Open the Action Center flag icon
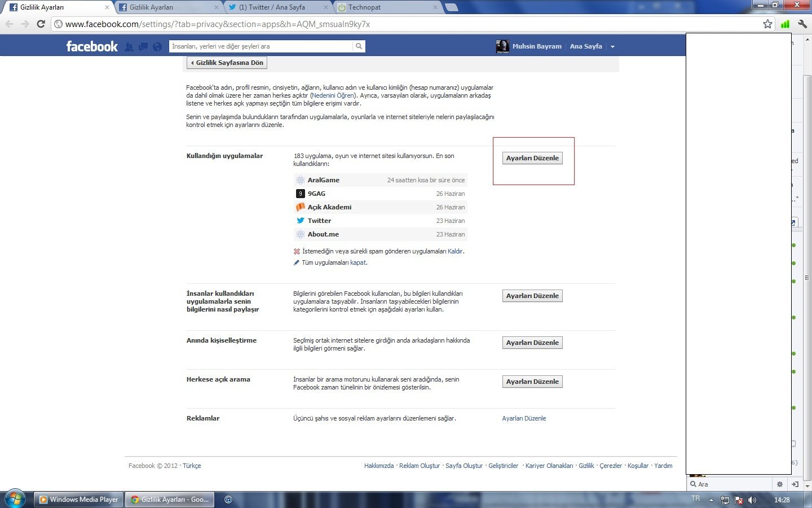Image resolution: width=812 pixels, height=508 pixels. (x=739, y=500)
